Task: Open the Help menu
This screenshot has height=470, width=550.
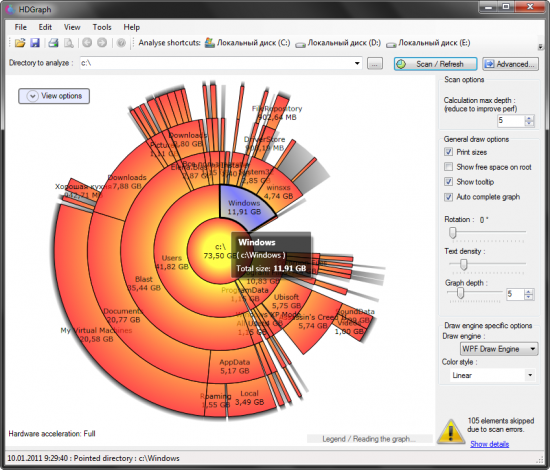Action: [x=132, y=27]
